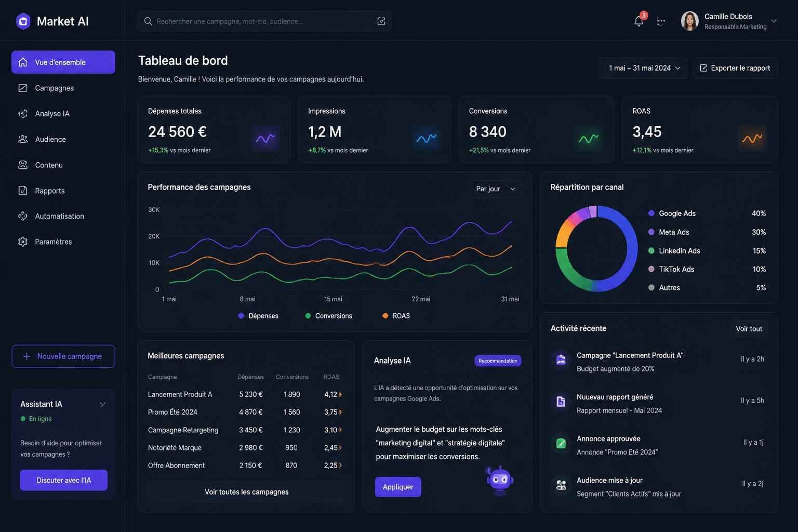Screen dimensions: 798x532
Task: Click the Contenu sidebar icon
Action: [23, 165]
